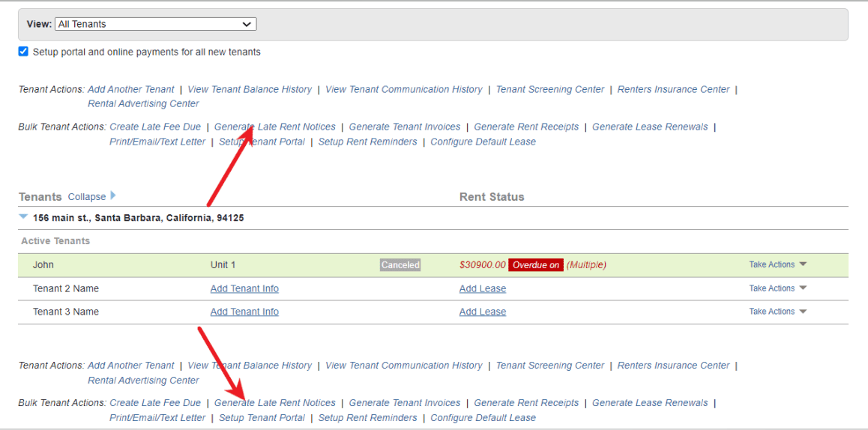Toggle the setup portal and online payments checkbox

pos(23,52)
